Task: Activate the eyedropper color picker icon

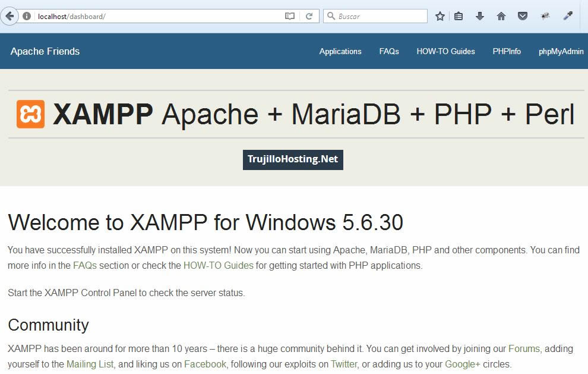Action: 568,16
